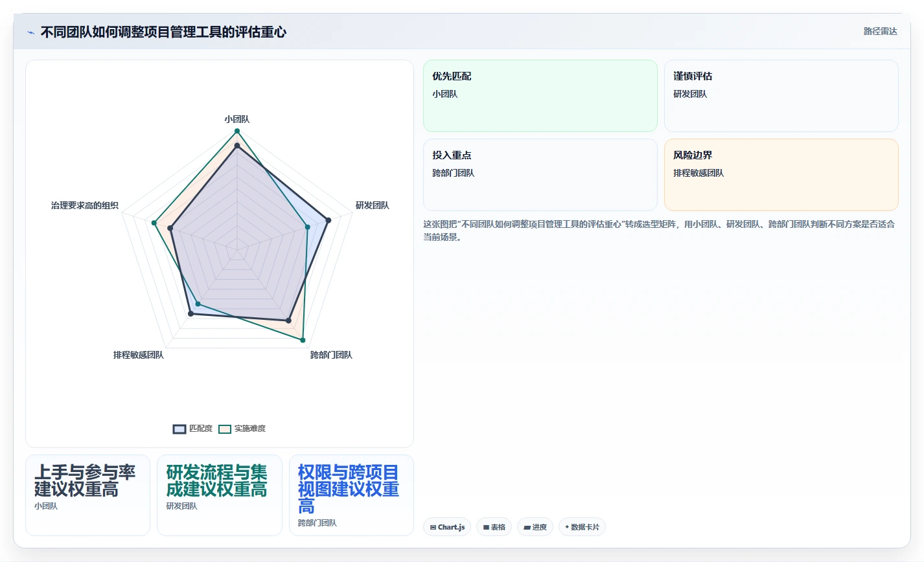Click 研发团队 caption under 研发流程与集成 heading
This screenshot has width=924, height=562.
[x=181, y=506]
